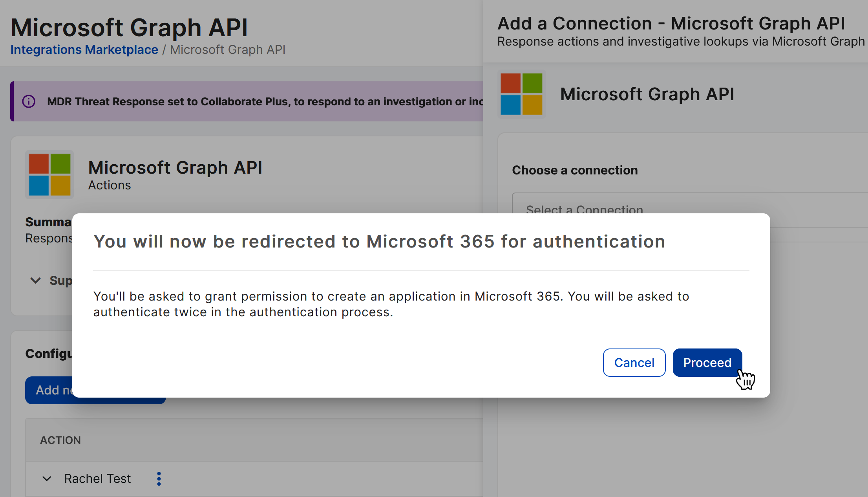Click the MDR Threat Response banner message
The width and height of the screenshot is (868, 497).
265,101
